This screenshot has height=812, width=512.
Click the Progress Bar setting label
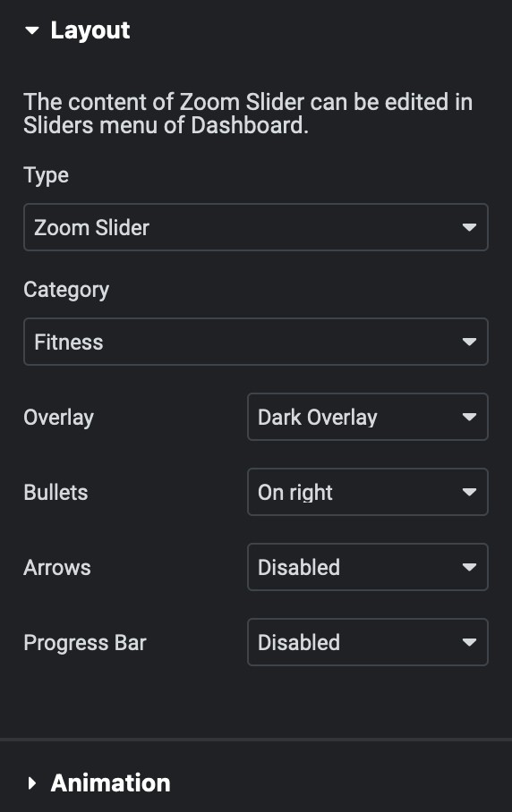click(x=85, y=643)
